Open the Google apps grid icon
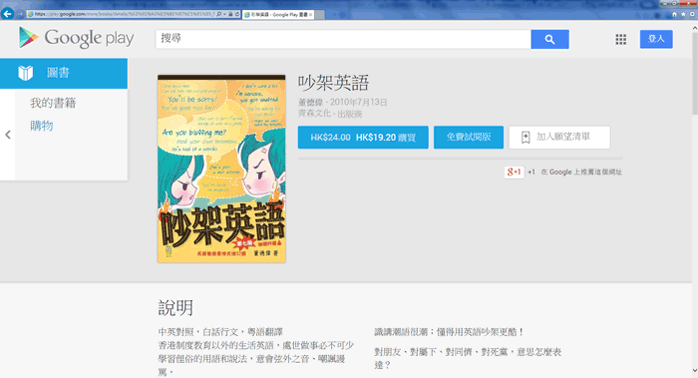 621,39
